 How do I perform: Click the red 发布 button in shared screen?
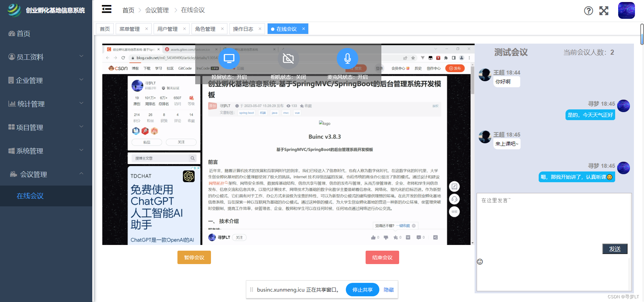pos(455,68)
